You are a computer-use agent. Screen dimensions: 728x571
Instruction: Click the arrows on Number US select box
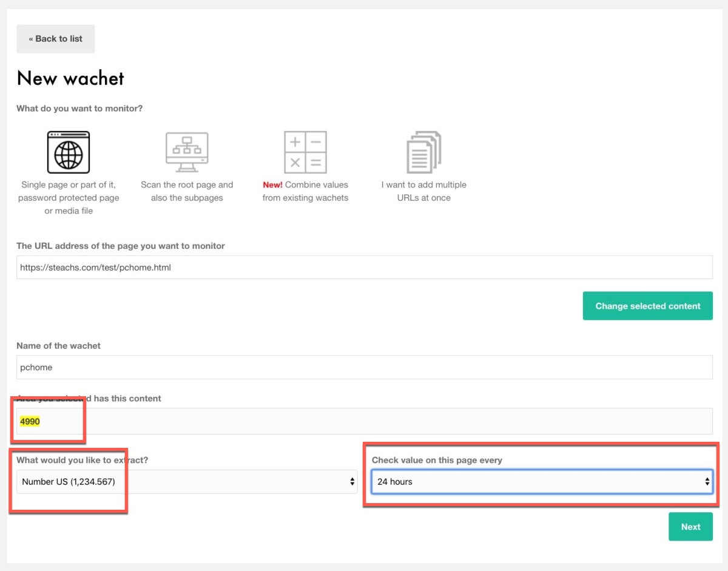352,482
